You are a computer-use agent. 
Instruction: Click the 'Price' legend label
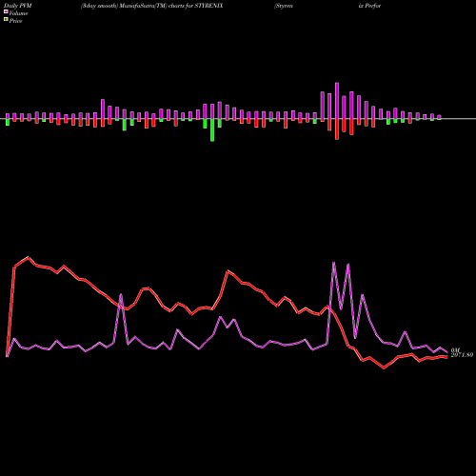point(15,21)
